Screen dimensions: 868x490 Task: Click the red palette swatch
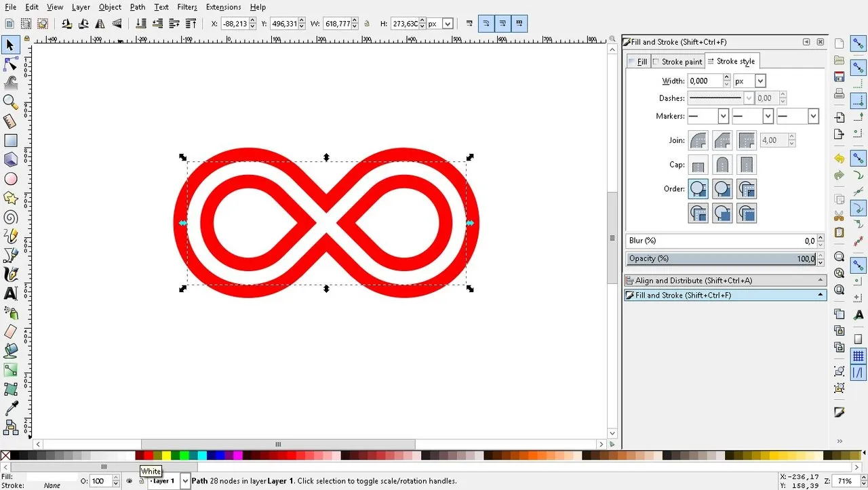tap(149, 456)
